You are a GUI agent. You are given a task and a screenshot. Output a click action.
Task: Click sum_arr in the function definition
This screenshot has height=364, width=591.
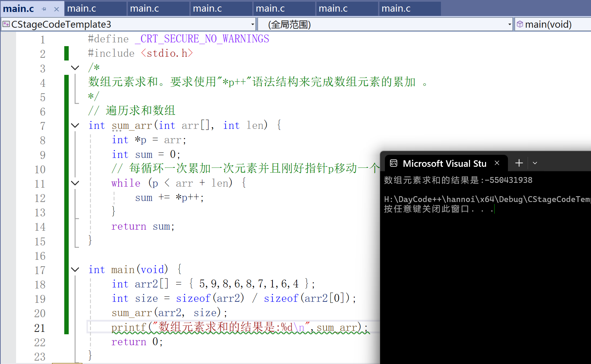(x=132, y=125)
